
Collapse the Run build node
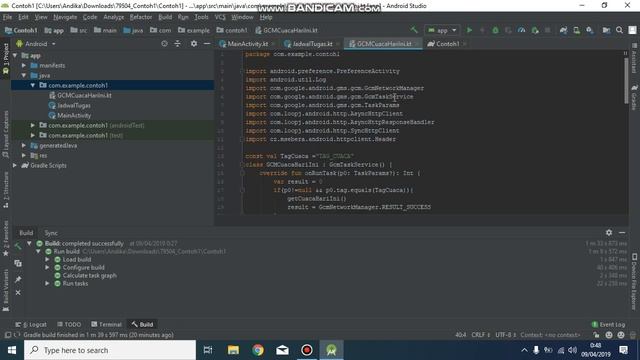(38, 251)
